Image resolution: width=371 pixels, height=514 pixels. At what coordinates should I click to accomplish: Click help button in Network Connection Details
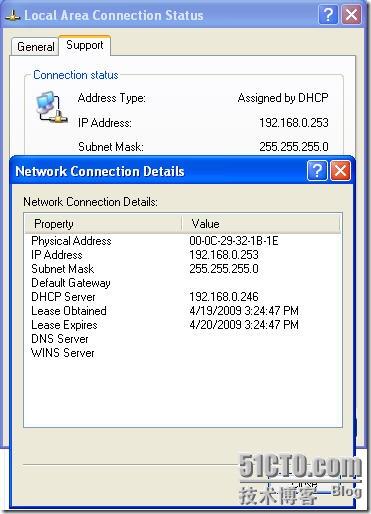pyautogui.click(x=317, y=171)
